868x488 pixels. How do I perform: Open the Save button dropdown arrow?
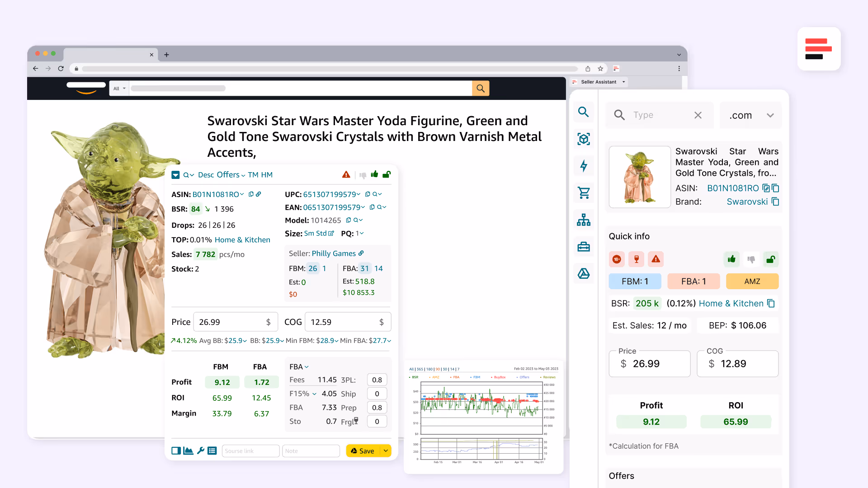point(386,451)
